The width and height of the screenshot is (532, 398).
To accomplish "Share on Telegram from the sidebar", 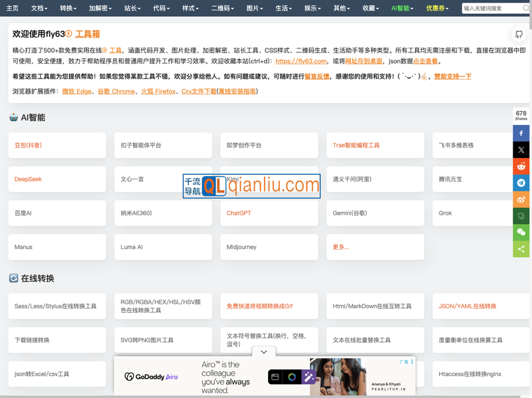I will (521, 183).
